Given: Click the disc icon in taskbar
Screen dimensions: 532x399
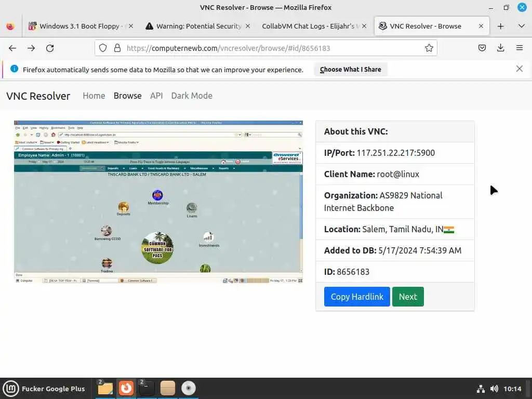Looking at the screenshot, I should click(189, 389).
